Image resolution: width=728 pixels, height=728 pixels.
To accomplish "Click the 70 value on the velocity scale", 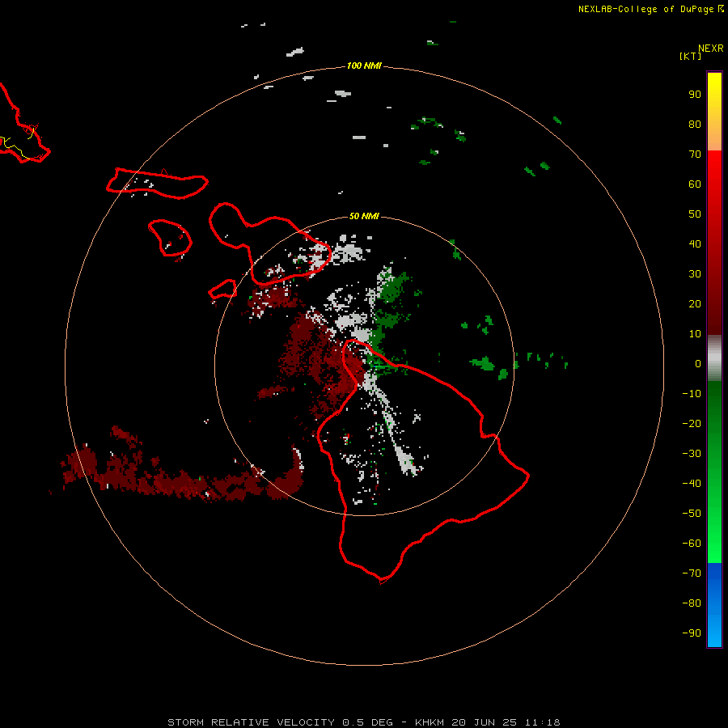I will click(695, 154).
